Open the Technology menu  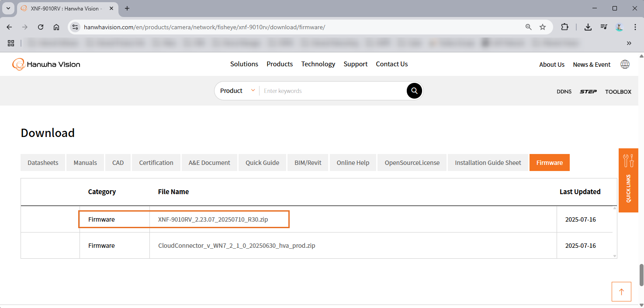[318, 64]
